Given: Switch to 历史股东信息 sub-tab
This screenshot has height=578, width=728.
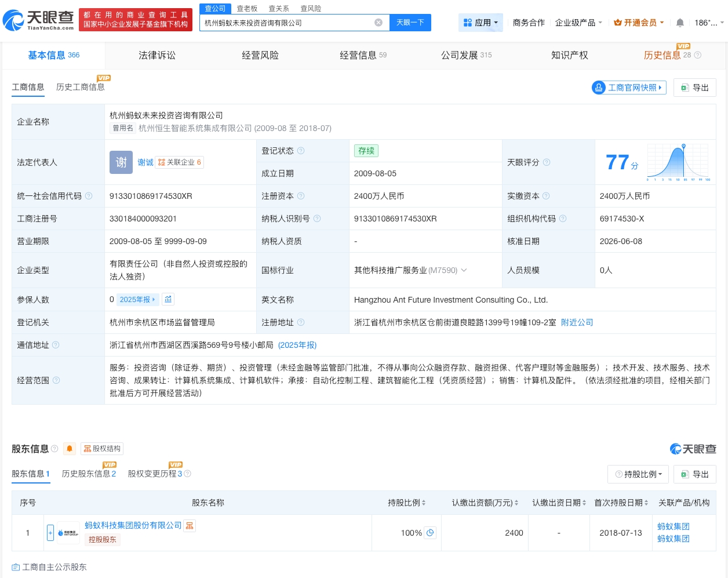Looking at the screenshot, I should (x=89, y=474).
